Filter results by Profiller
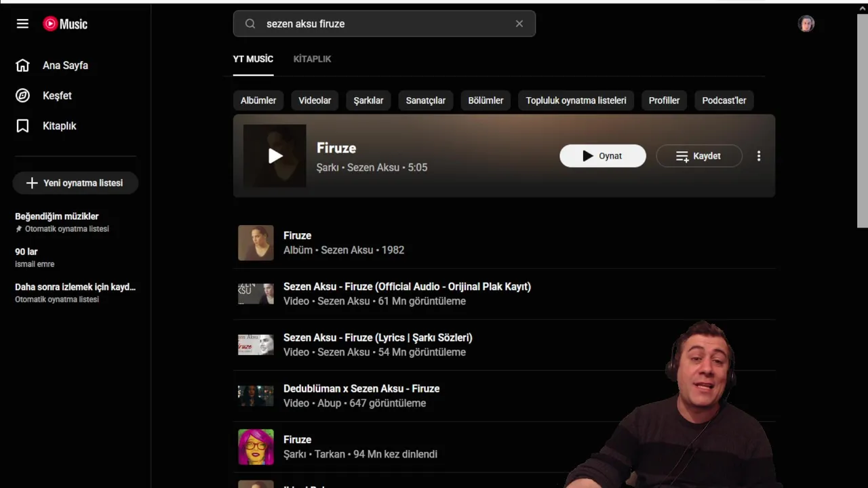 [x=664, y=100]
